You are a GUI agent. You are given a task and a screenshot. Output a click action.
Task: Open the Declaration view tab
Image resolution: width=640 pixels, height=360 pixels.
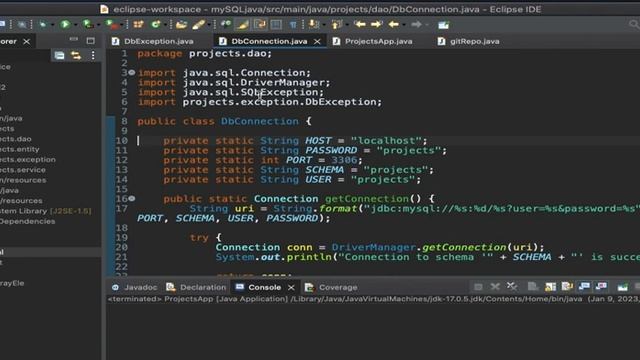click(202, 287)
